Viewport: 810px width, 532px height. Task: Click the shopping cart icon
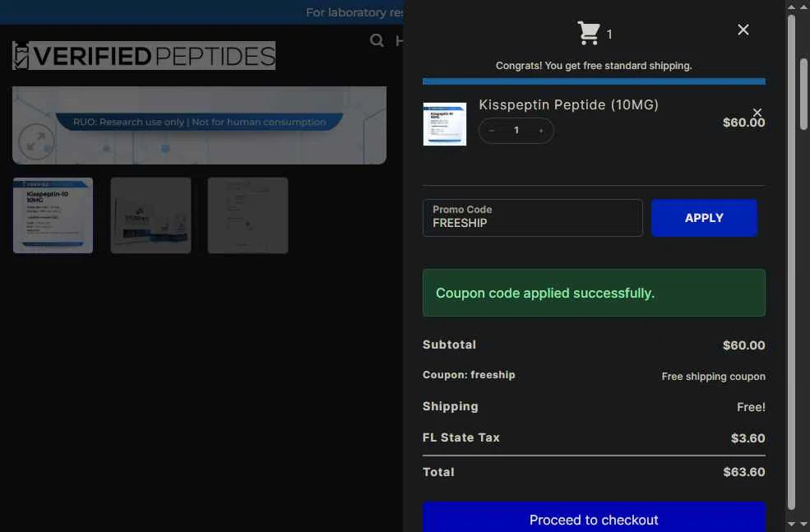[589, 33]
